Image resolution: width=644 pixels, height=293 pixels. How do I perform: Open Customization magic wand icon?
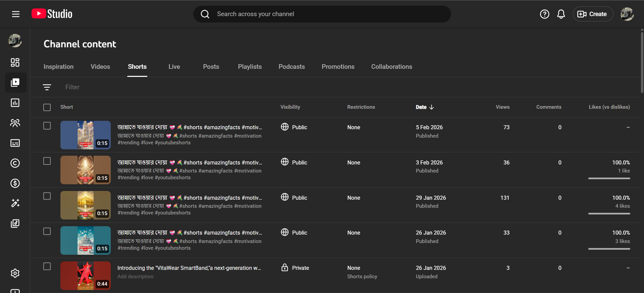[15, 203]
